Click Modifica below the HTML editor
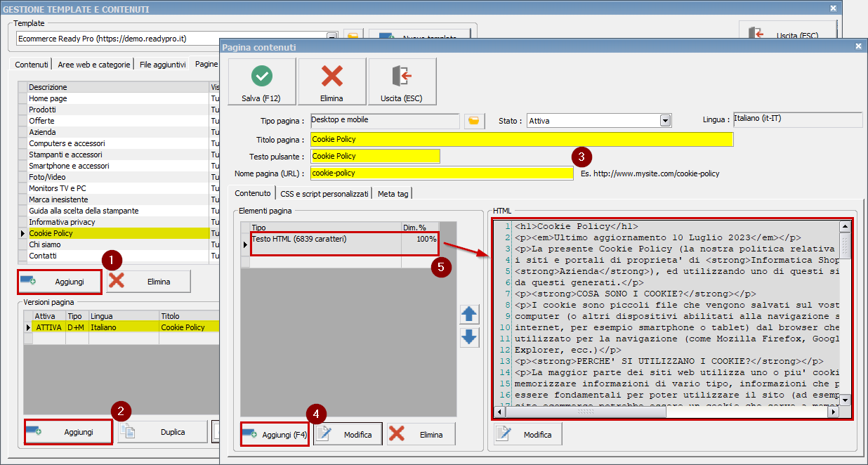Viewport: 868px width, 465px height. tap(528, 435)
